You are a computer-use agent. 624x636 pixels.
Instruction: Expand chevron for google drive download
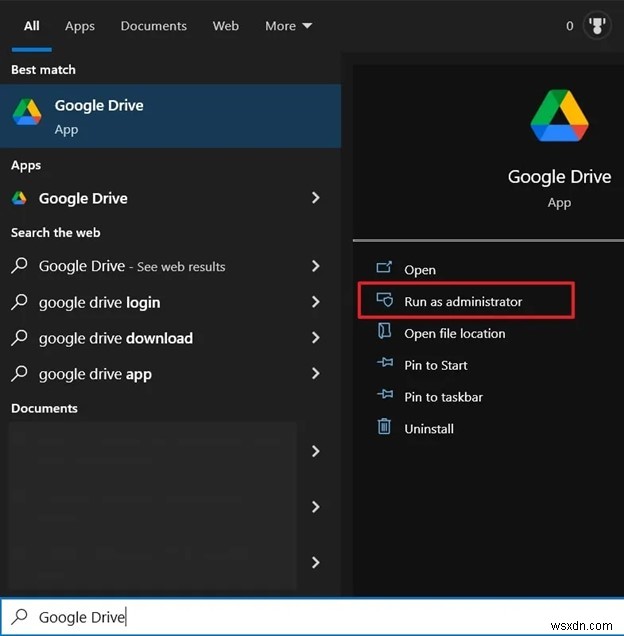click(315, 337)
